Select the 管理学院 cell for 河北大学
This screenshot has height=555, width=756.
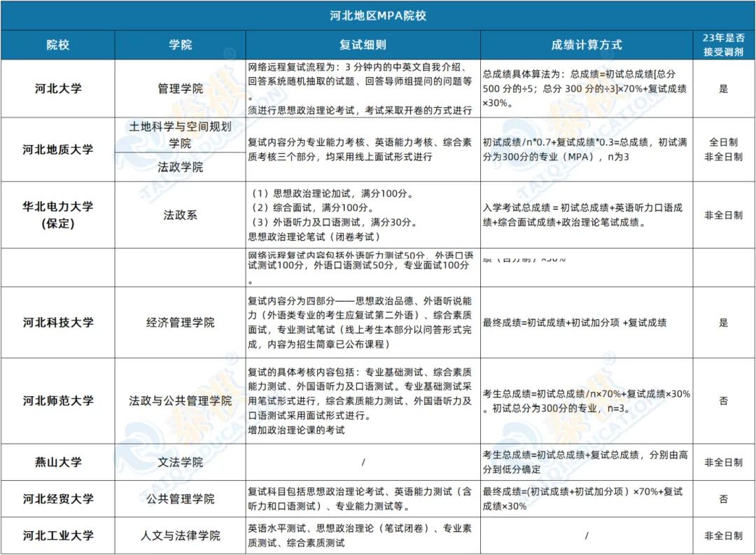click(181, 88)
